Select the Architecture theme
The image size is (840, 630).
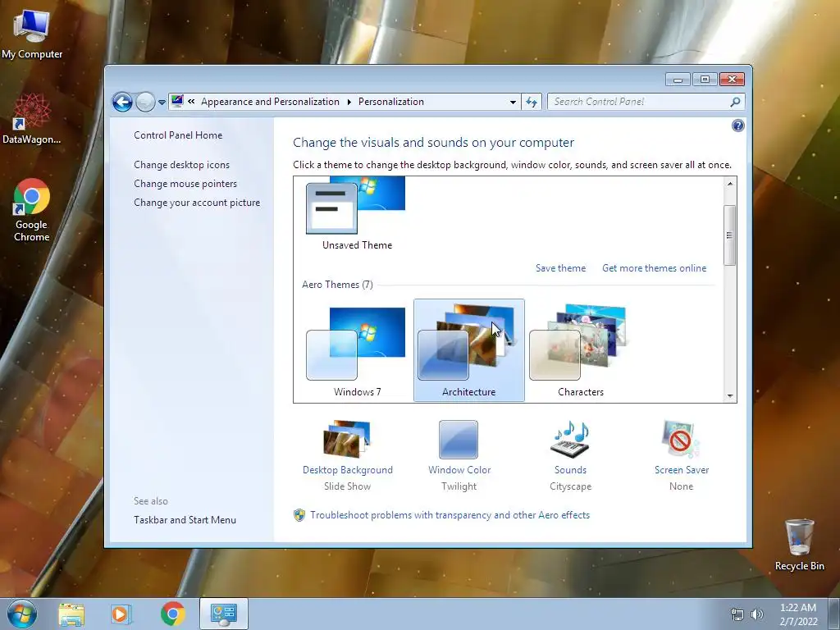click(468, 350)
